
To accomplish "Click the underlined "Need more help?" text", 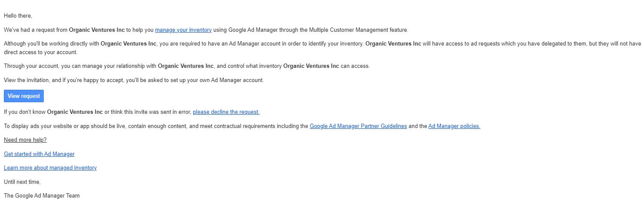I will pos(25,140).
